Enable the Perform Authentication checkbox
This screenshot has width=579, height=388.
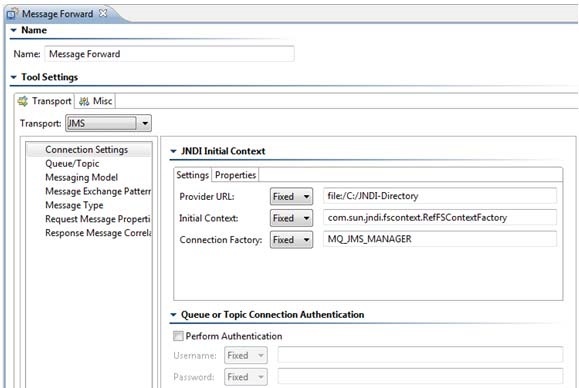click(178, 336)
